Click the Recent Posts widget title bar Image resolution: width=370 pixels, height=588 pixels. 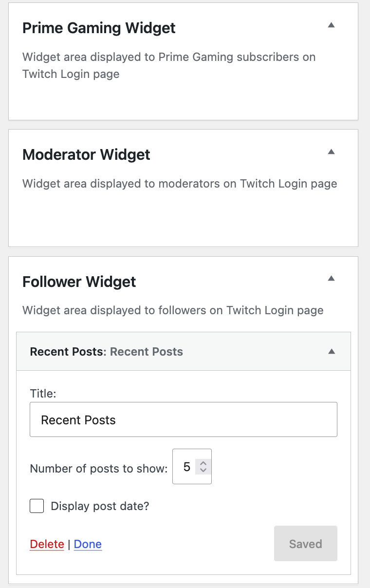184,352
